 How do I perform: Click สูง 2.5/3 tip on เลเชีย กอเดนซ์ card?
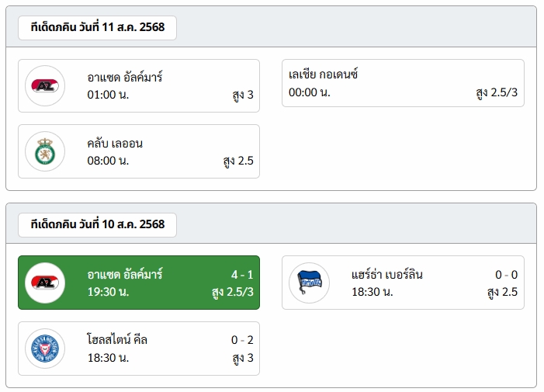(x=497, y=92)
